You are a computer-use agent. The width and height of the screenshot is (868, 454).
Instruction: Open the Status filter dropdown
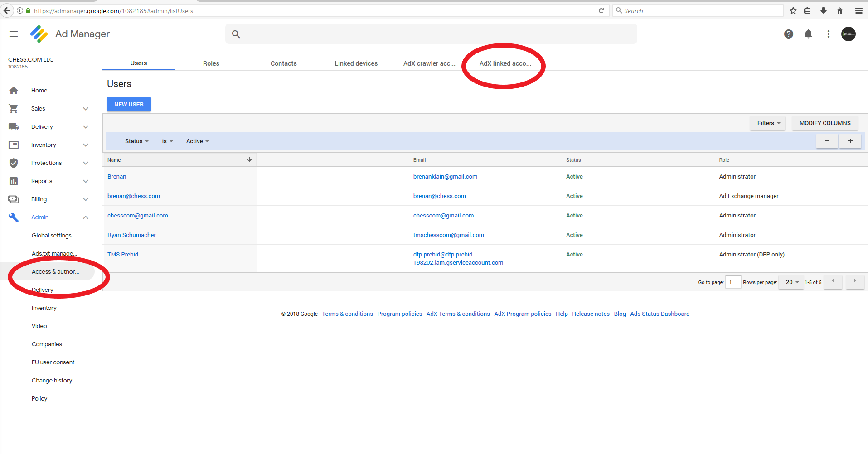(x=136, y=141)
